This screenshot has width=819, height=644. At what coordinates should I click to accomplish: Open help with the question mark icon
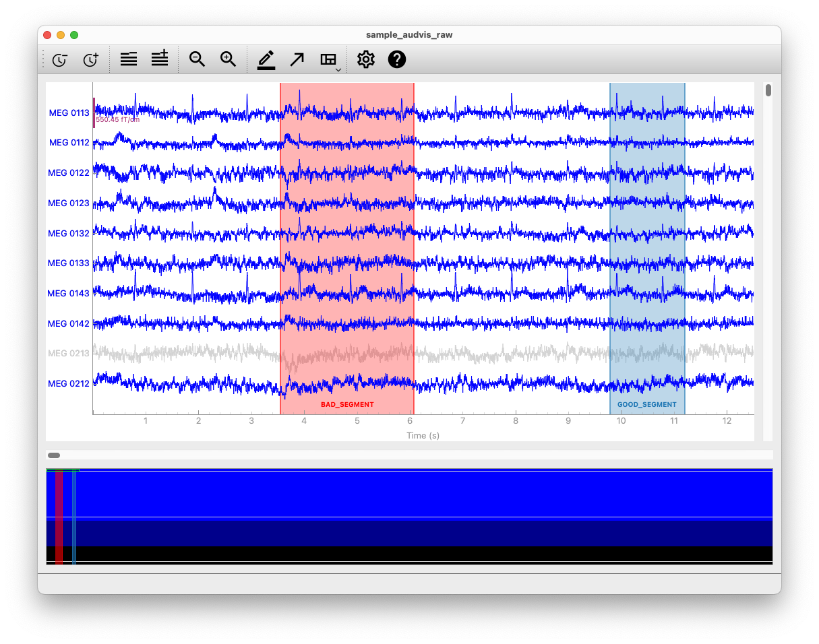pos(397,59)
